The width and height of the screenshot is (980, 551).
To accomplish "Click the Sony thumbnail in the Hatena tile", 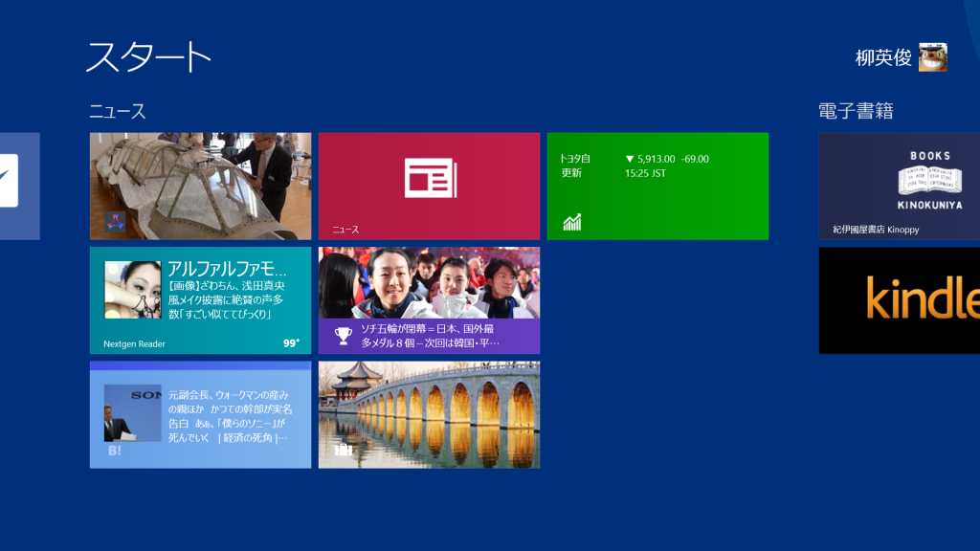I will [132, 413].
